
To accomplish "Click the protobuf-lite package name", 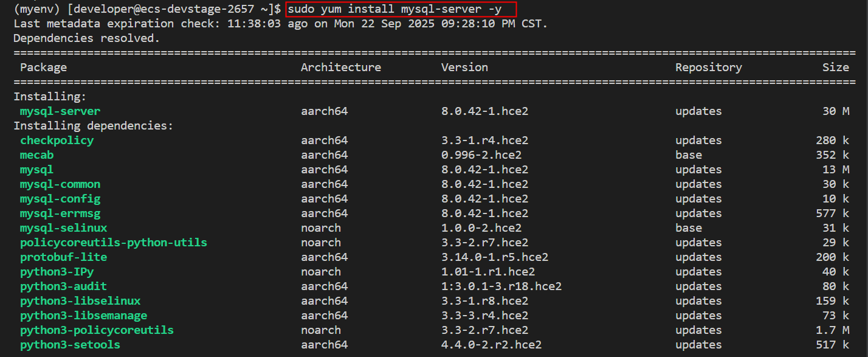I will click(63, 257).
